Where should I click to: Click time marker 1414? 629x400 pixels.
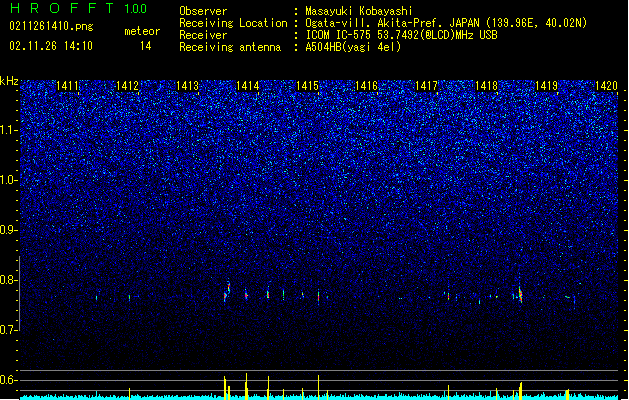point(248,85)
